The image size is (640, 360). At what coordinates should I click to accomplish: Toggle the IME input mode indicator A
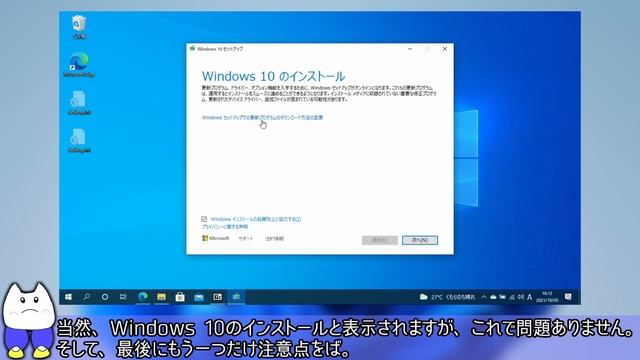tap(529, 297)
